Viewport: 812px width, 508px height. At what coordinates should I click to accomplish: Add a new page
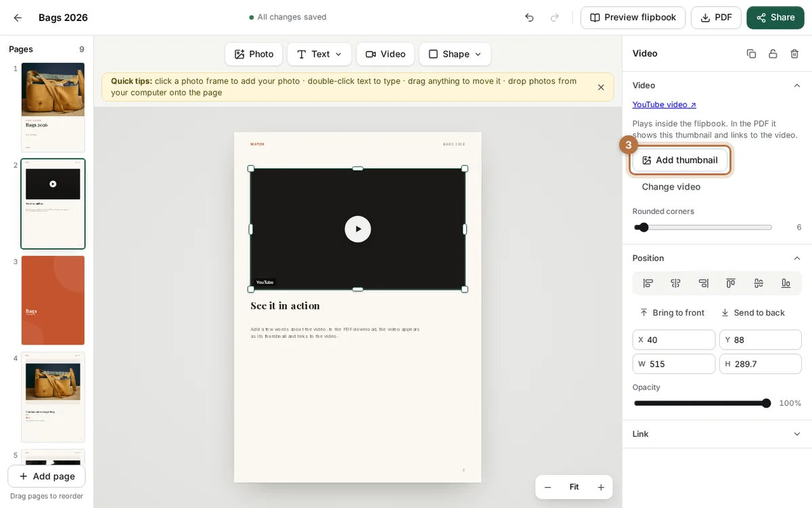click(x=47, y=476)
